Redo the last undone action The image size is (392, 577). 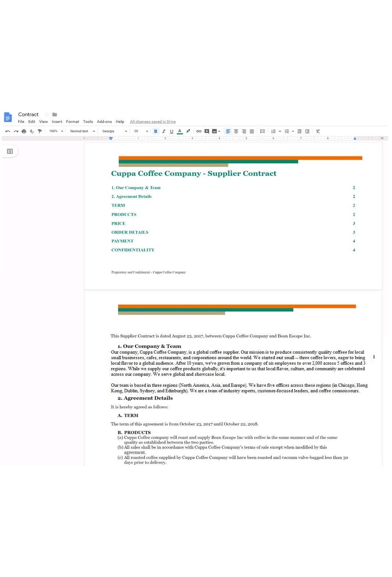[x=16, y=131]
